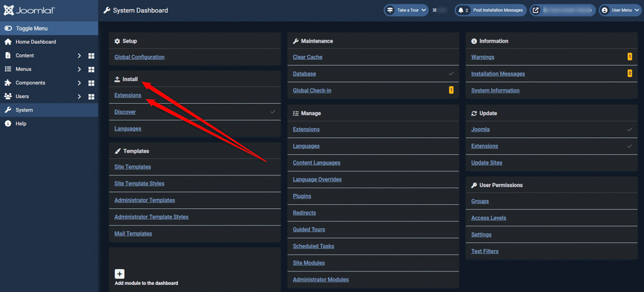Viewport: 644px width, 292px height.
Task: Click the notification bell icon
Action: pyautogui.click(x=461, y=10)
